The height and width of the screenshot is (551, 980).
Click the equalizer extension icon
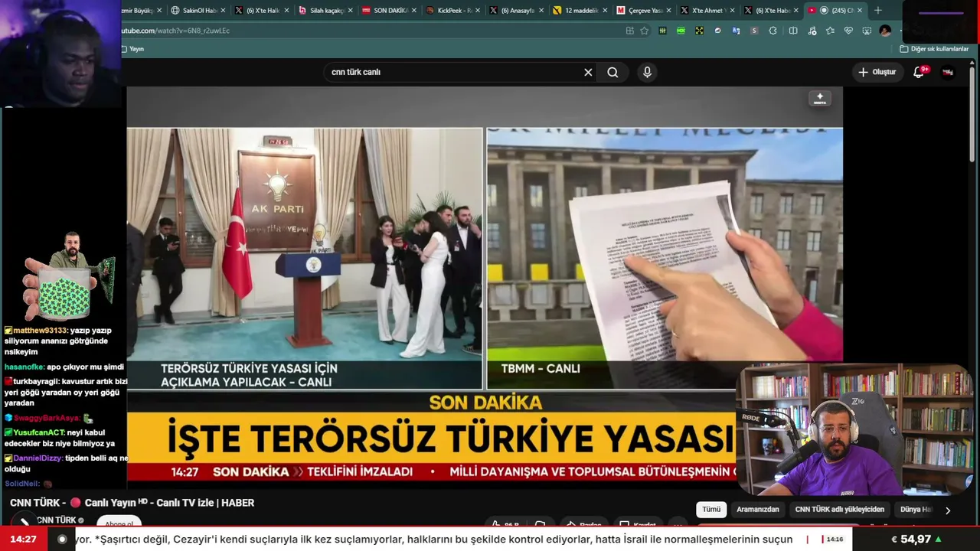[x=662, y=31]
